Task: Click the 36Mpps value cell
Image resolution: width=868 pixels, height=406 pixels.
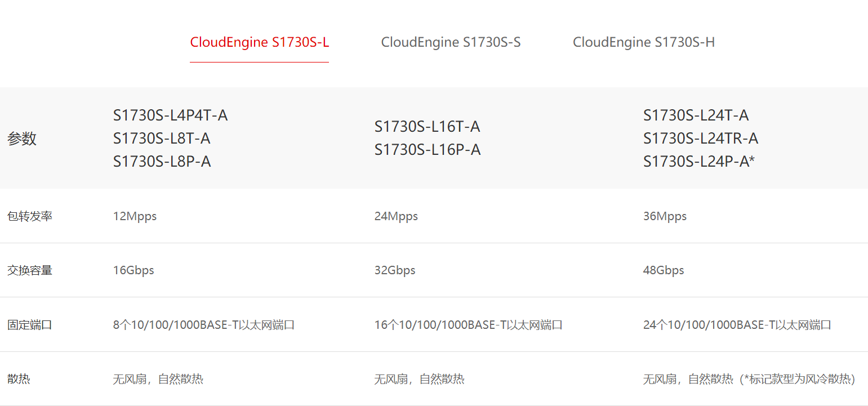Action: tap(665, 216)
